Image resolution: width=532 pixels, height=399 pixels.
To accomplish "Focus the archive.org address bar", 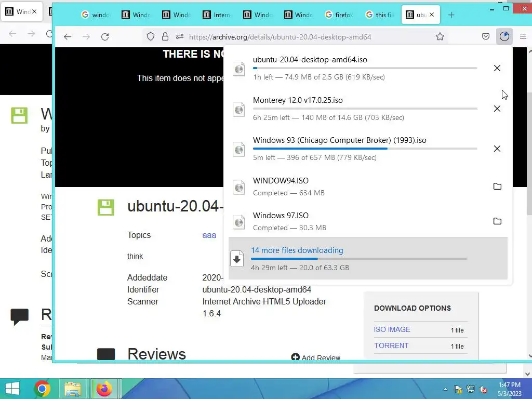I will (x=280, y=37).
